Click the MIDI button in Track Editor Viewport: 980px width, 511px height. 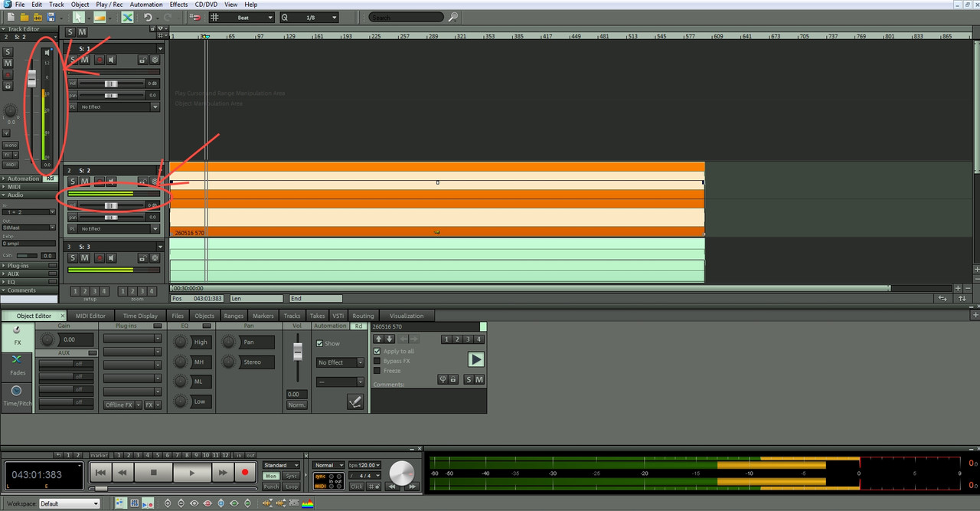[11, 165]
